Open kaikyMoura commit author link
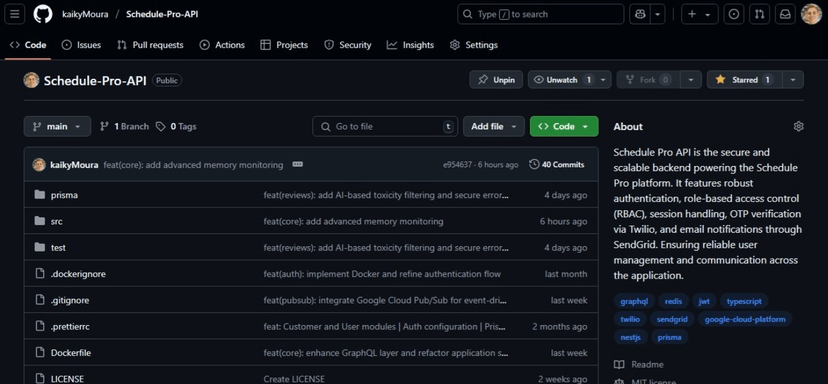The width and height of the screenshot is (828, 384). (74, 165)
